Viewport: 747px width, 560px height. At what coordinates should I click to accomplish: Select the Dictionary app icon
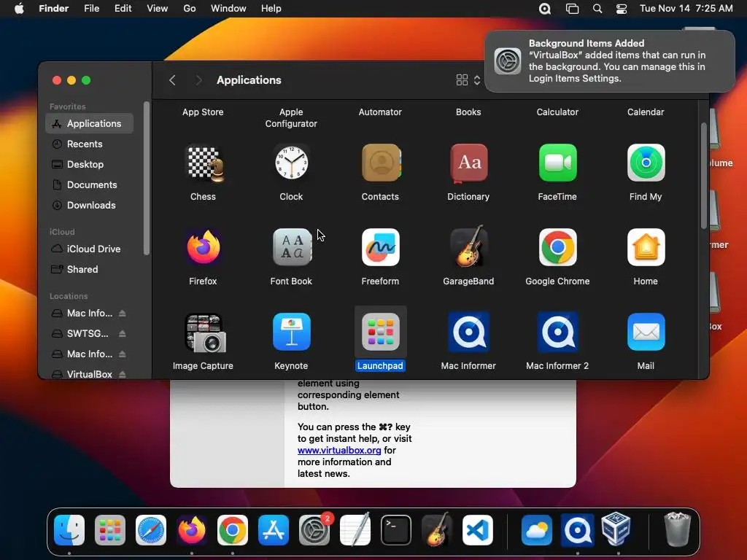469,163
